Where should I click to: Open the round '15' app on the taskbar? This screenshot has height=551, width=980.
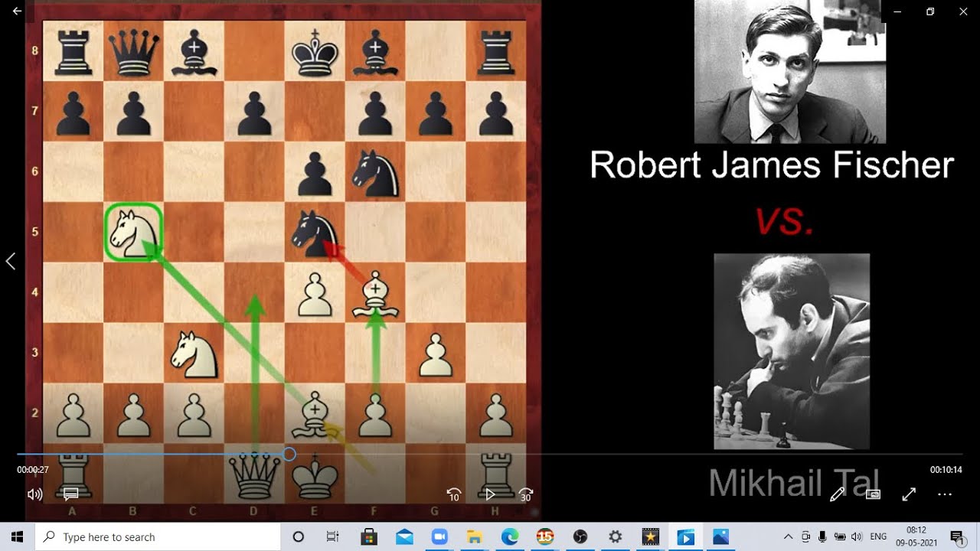tap(545, 536)
